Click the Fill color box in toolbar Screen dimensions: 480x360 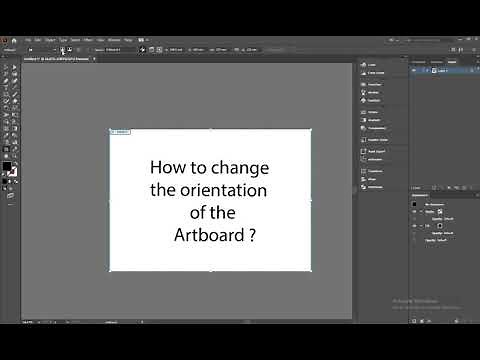click(7, 166)
